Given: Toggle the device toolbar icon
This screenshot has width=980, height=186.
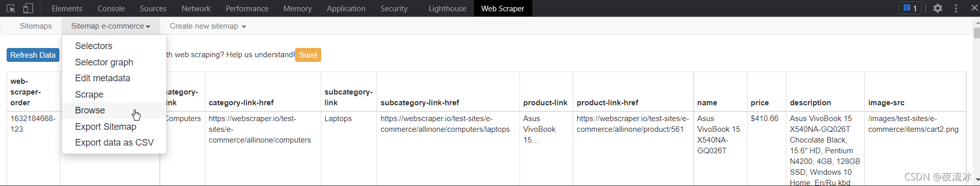Looking at the screenshot, I should (28, 8).
